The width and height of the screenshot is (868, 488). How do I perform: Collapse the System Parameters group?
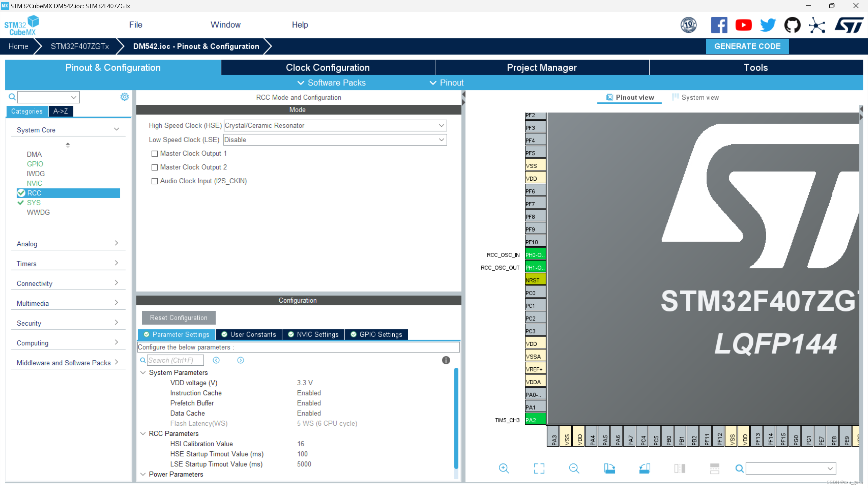tap(143, 372)
